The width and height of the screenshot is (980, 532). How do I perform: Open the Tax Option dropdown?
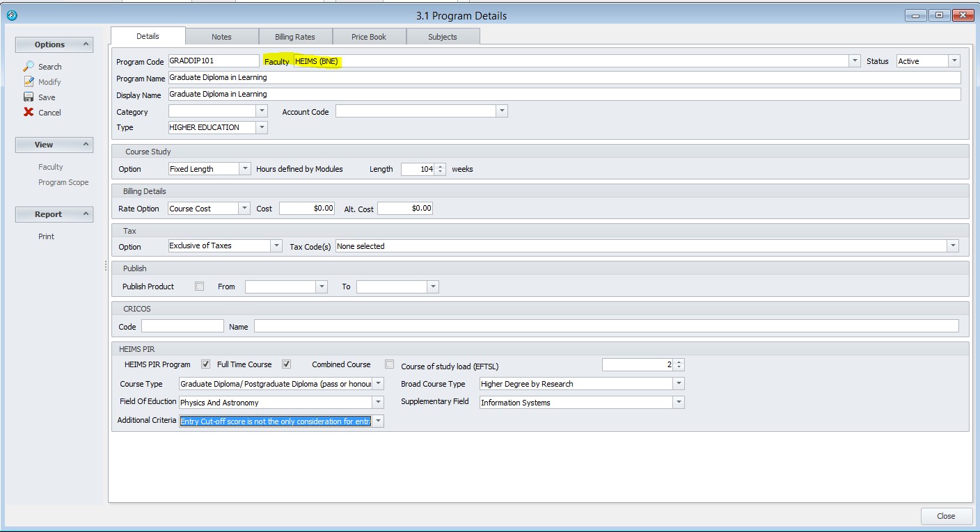[276, 246]
